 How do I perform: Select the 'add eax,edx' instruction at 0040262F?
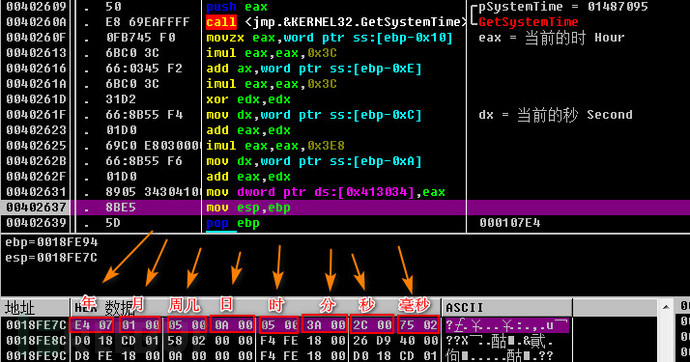coord(249,176)
